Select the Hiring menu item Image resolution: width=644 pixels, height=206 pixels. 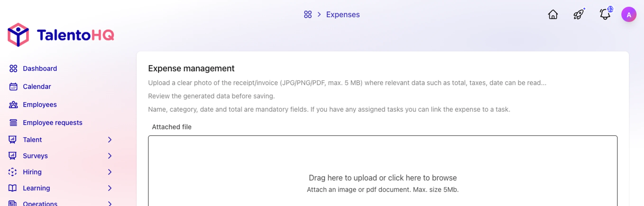pyautogui.click(x=32, y=172)
